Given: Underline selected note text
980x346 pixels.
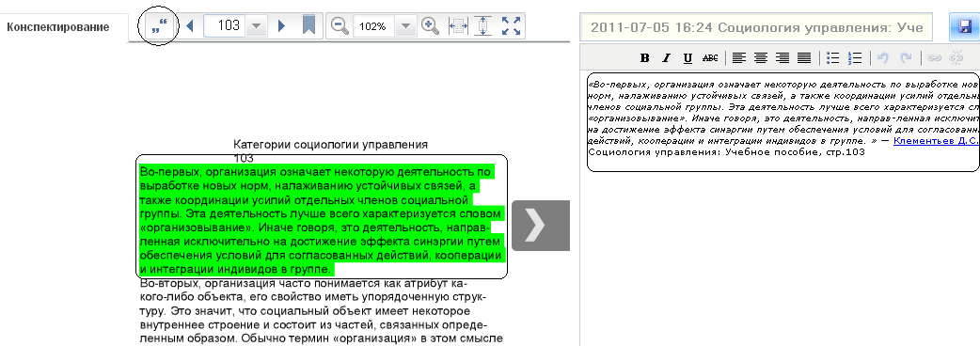Looking at the screenshot, I should 688,58.
